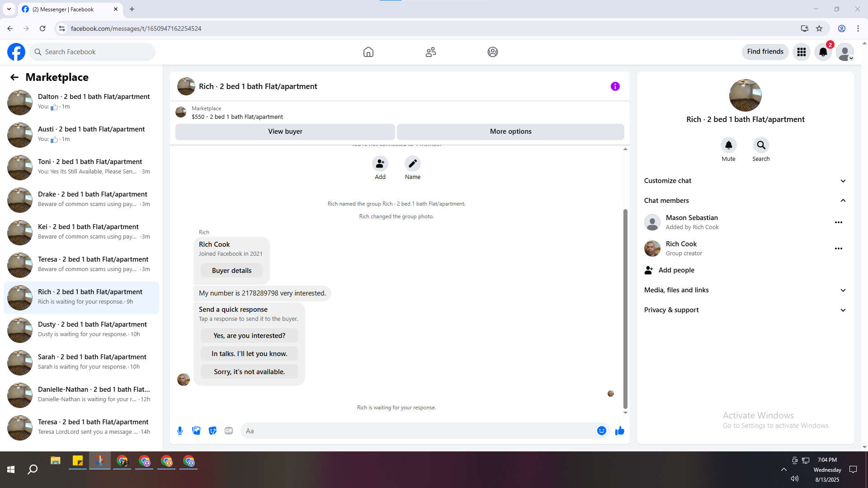Click the chat scrollbar track
This screenshot has width=868, height=488.
tap(625, 181)
